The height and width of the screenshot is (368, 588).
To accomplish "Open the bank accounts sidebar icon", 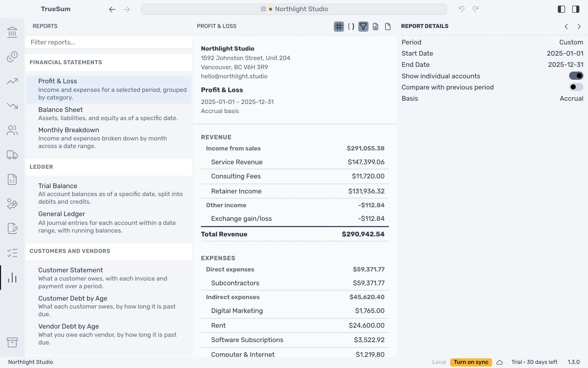I will [12, 32].
